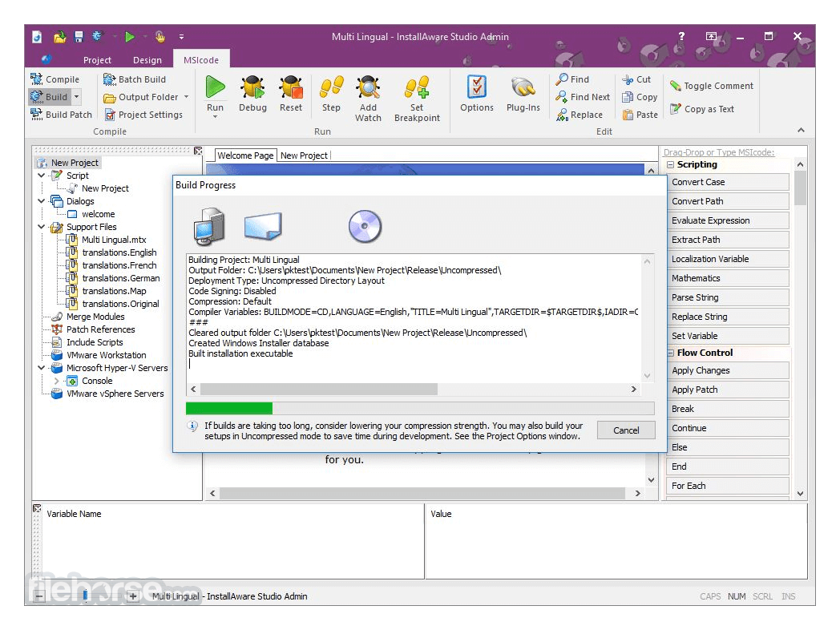Click the Compile icon in ribbon

click(x=36, y=79)
